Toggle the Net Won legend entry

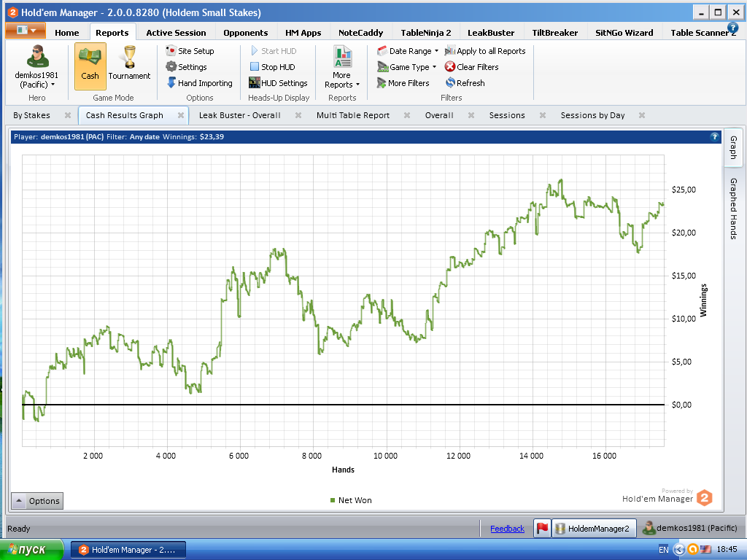pos(351,500)
